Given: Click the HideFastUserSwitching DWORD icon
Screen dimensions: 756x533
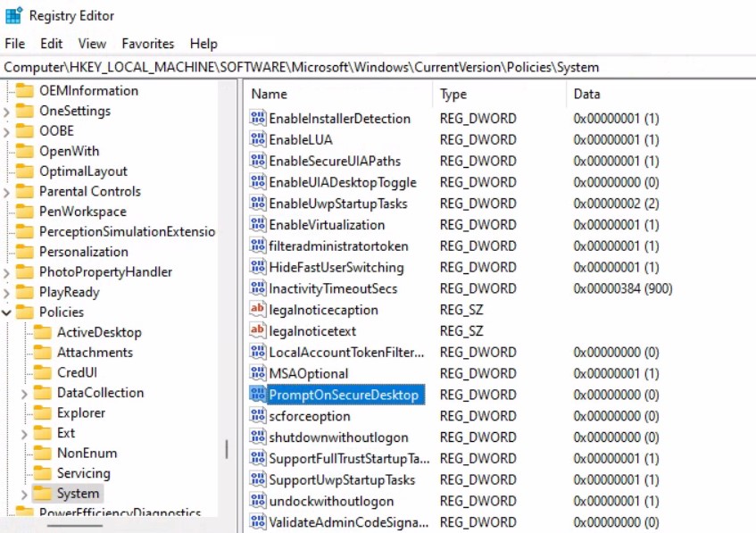Looking at the screenshot, I should click(x=258, y=267).
